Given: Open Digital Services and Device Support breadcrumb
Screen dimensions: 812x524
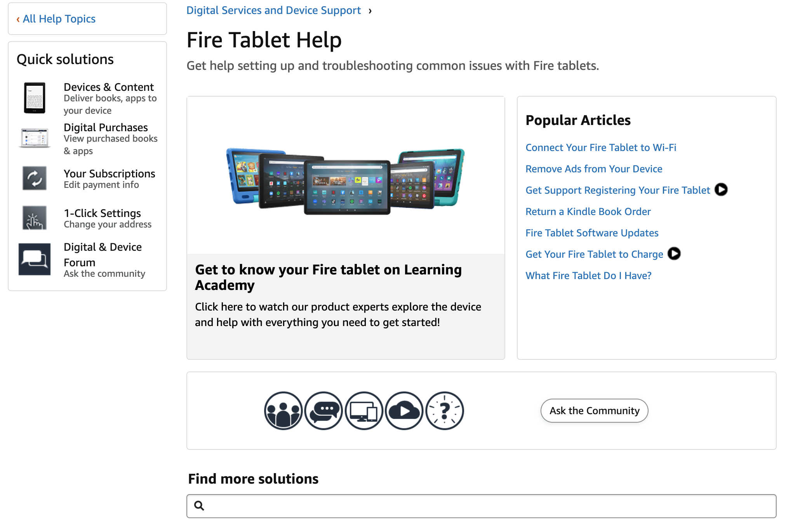Looking at the screenshot, I should (x=273, y=10).
